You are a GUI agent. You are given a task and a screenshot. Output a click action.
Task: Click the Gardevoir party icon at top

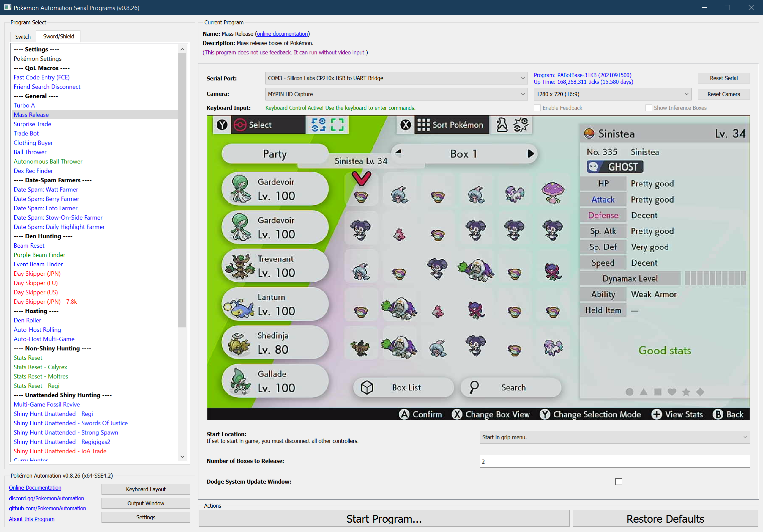coord(240,189)
